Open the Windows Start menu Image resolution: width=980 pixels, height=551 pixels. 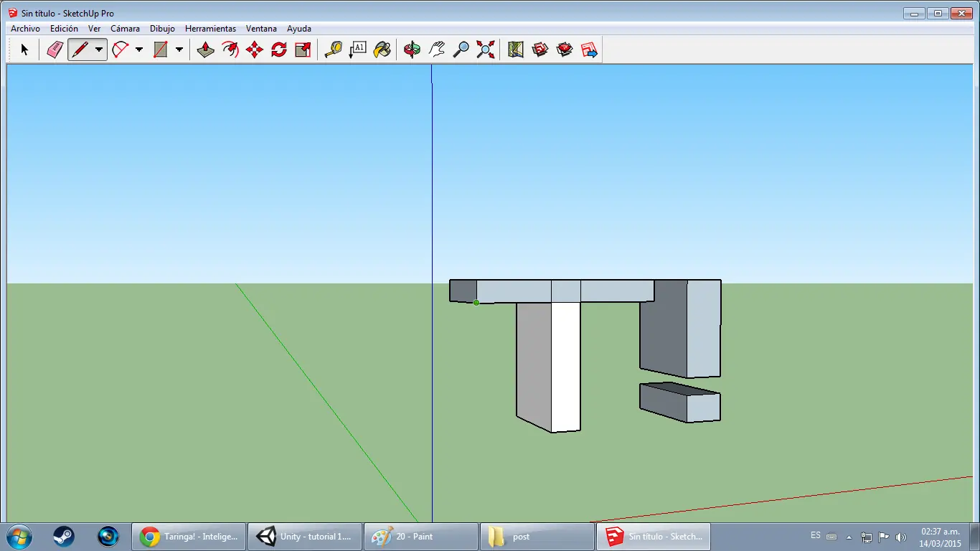19,536
